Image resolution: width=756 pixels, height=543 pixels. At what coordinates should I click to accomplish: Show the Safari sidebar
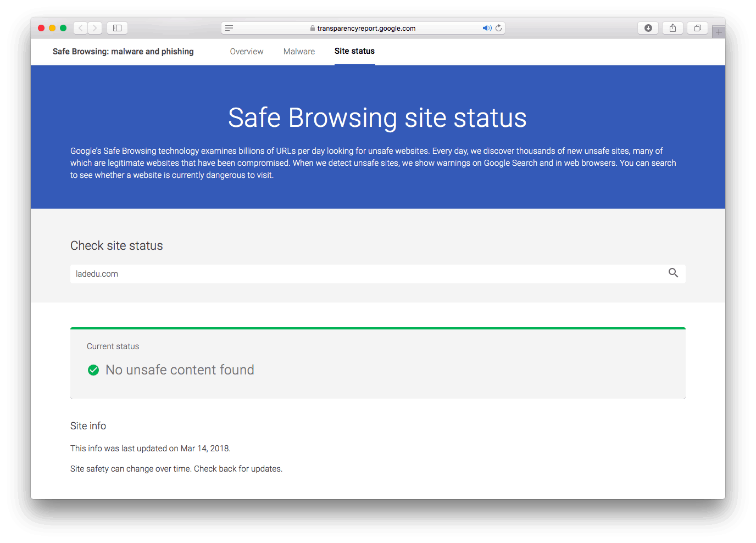pos(117,28)
